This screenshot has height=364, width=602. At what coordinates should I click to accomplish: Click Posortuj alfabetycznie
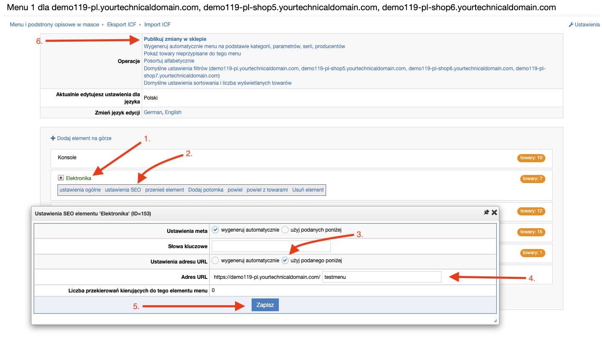click(169, 61)
